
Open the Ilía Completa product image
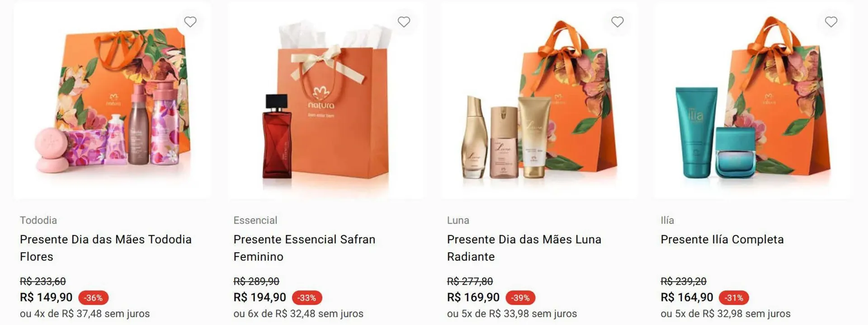point(753,100)
